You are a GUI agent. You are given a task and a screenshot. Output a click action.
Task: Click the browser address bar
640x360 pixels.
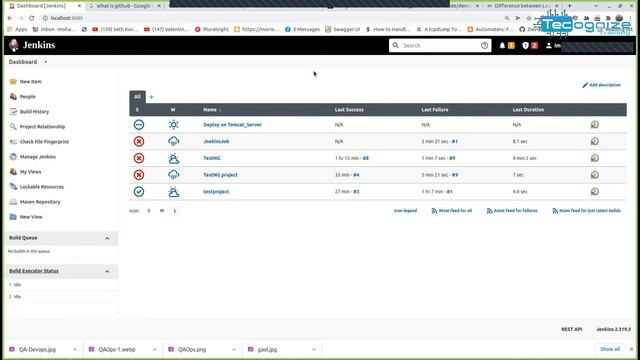click(269, 18)
